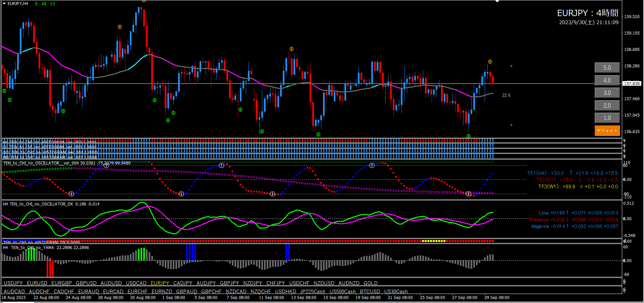Click the 157.838 current price label
644x303 pixels.
pyautogui.click(x=632, y=83)
